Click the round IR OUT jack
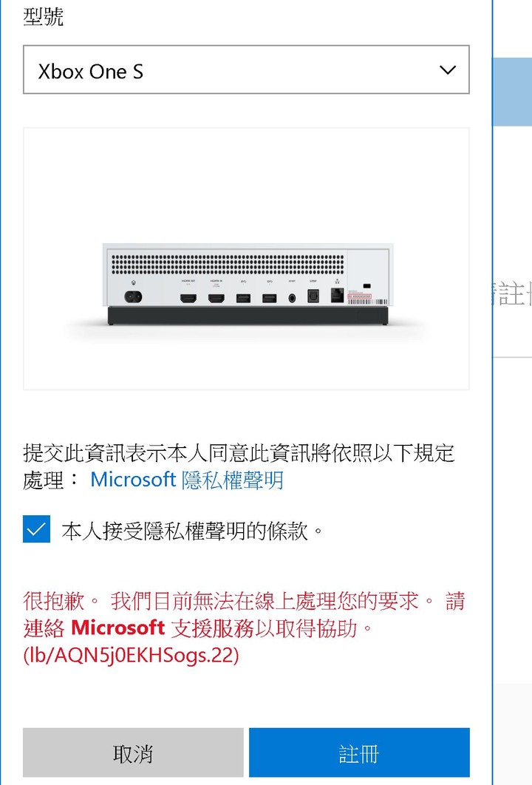Viewport: 532px width, 785px height. [293, 299]
